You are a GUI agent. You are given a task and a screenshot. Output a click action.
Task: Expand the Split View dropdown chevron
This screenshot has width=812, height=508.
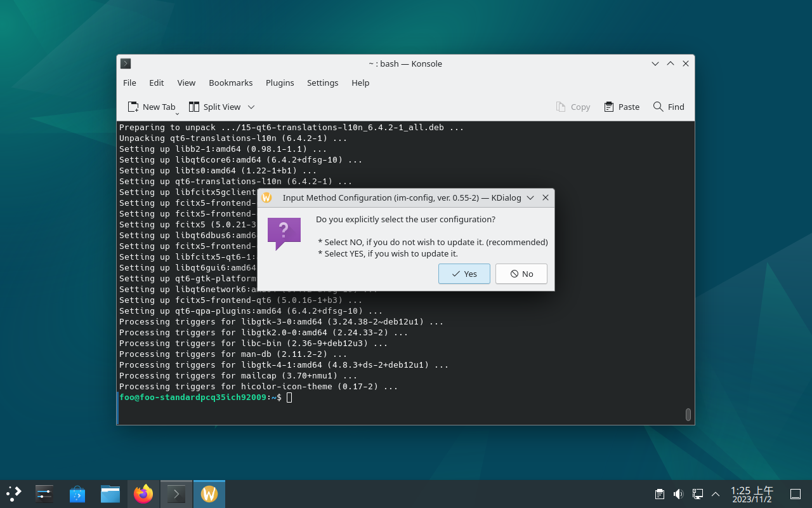point(251,107)
